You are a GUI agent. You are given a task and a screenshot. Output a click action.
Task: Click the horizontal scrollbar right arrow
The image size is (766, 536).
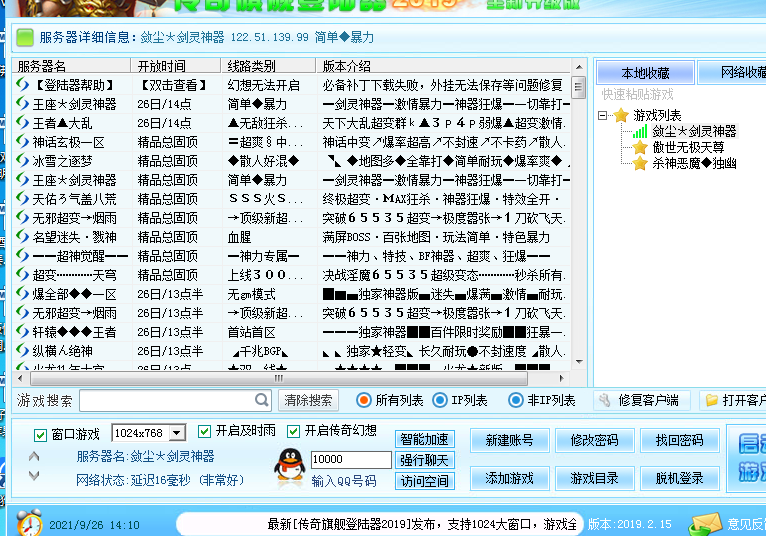point(561,378)
